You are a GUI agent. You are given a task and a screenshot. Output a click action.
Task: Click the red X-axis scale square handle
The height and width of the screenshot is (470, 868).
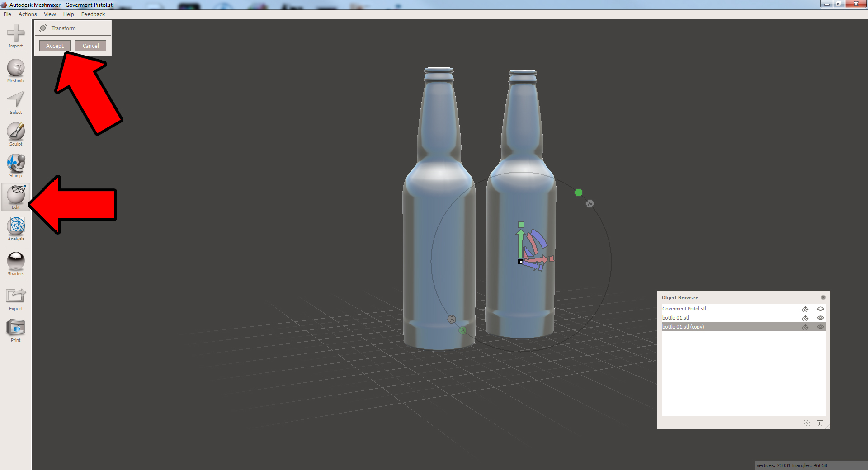(x=552, y=259)
